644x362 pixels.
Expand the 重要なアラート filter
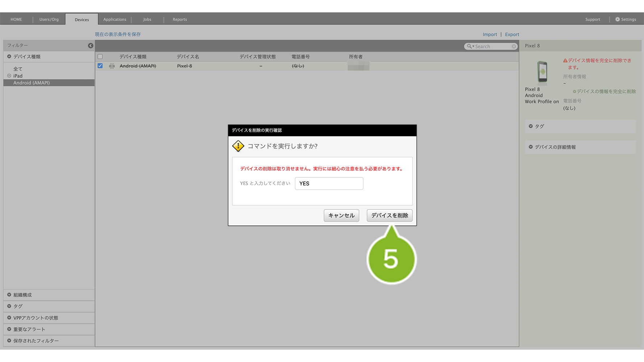point(49,329)
